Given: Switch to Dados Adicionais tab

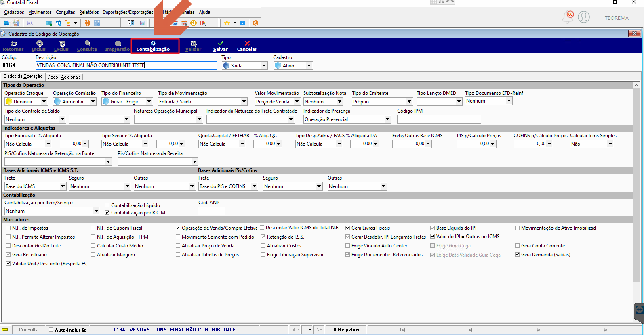Looking at the screenshot, I should click(64, 77).
